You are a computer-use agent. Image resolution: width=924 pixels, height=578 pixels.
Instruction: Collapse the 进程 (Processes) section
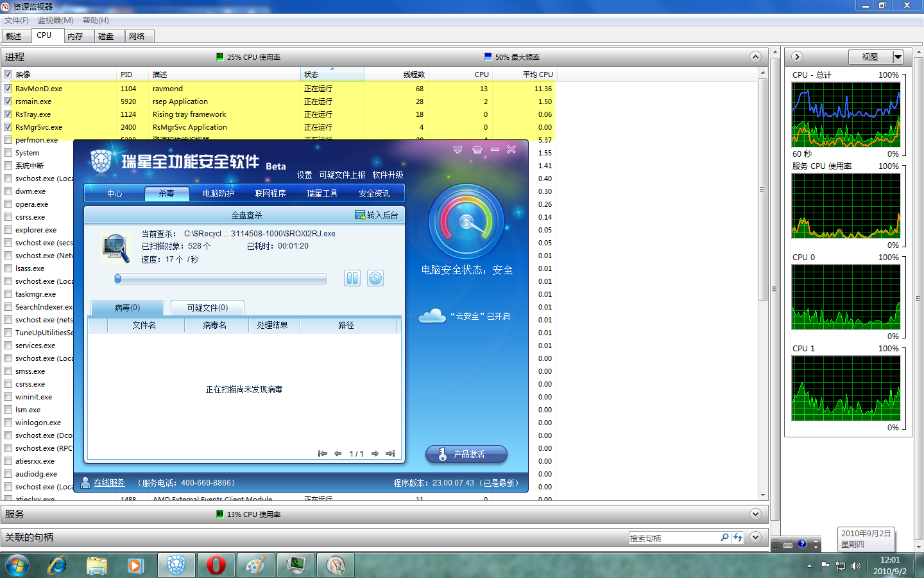pos(755,57)
